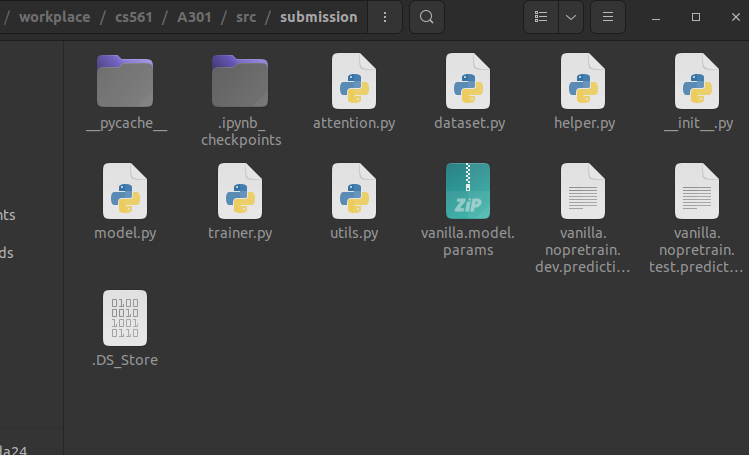This screenshot has height=455, width=749.
Task: Click the 'trainer.py' file name label
Action: coord(240,233)
